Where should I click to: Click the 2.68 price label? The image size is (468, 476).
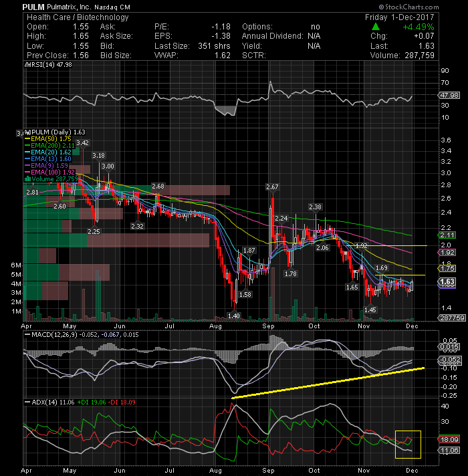pos(158,186)
